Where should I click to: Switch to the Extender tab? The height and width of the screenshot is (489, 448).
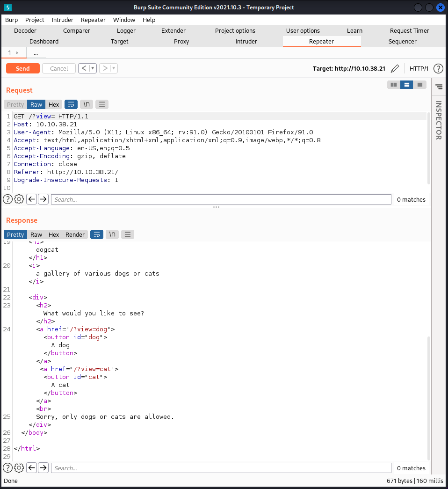tap(173, 30)
